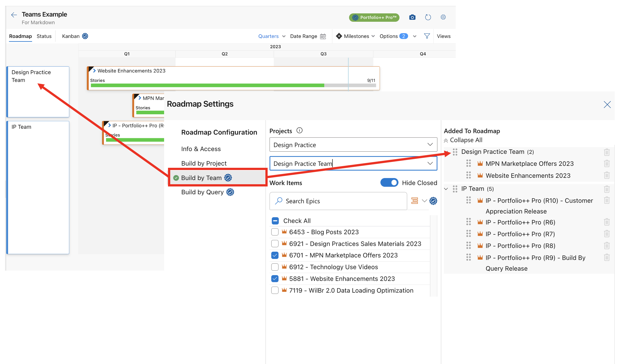This screenshot has height=364, width=624.
Task: Click the Date Range calendar icon
Action: [323, 36]
